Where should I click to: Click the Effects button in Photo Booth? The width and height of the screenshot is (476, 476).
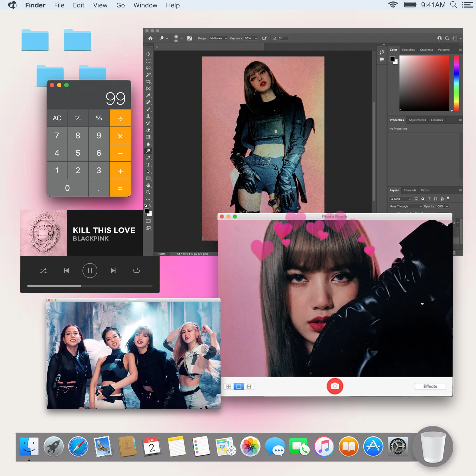[430, 386]
